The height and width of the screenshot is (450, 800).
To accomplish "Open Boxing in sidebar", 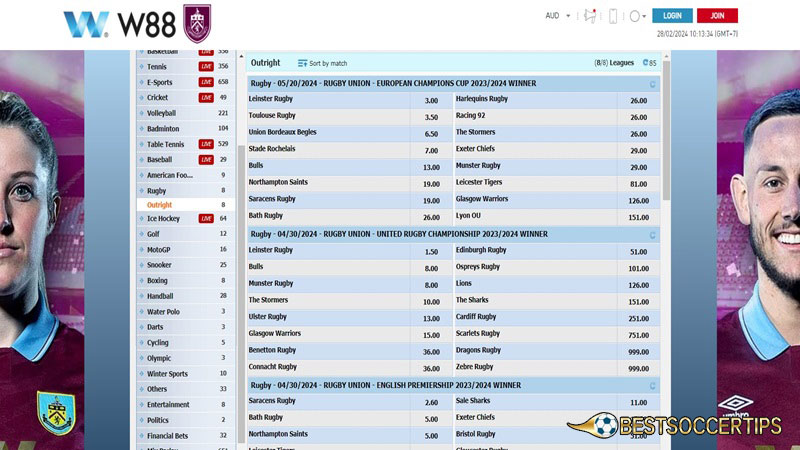I will click(157, 281).
